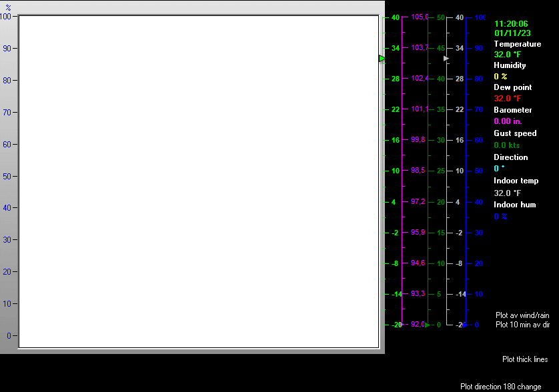The height and width of the screenshot is (392, 559).
Task: Click the Indoor temp label
Action: point(516,181)
